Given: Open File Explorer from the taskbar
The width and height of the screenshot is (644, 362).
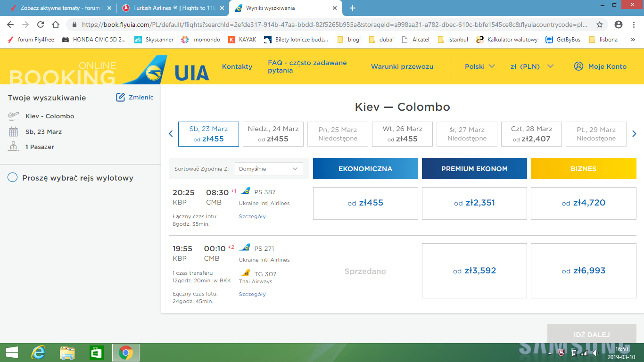Looking at the screenshot, I should pyautogui.click(x=67, y=353).
